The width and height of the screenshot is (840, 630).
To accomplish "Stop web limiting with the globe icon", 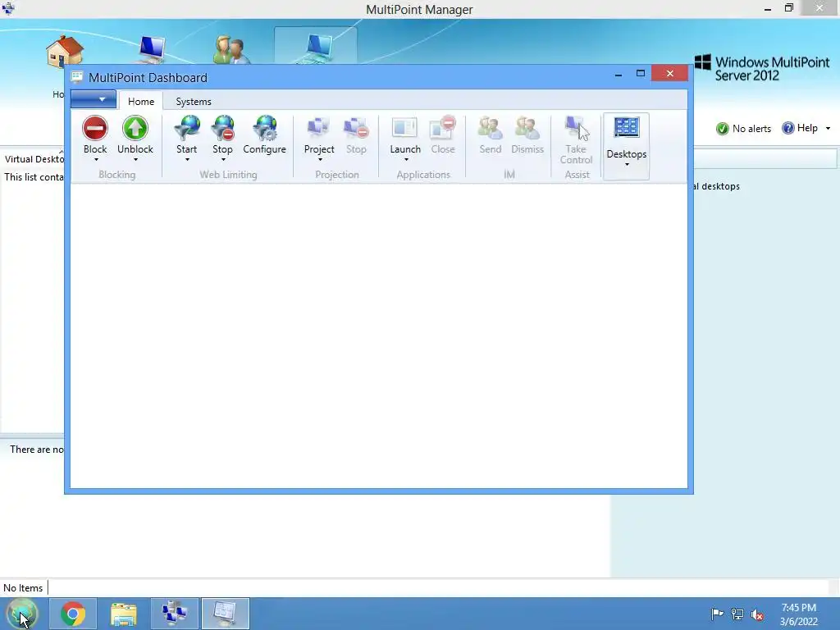I will coord(223,129).
